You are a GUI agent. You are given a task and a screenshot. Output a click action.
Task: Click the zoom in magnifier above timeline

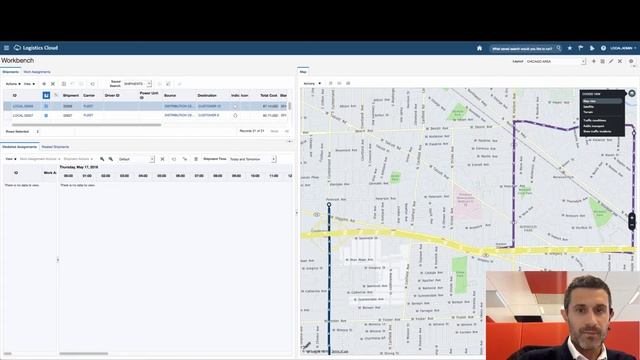[102, 159]
